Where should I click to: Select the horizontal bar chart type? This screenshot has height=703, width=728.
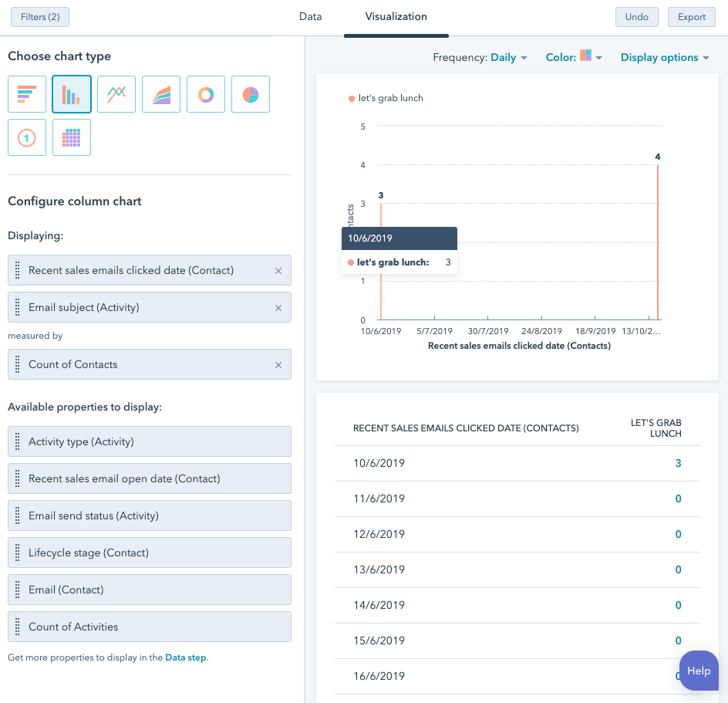coord(26,93)
